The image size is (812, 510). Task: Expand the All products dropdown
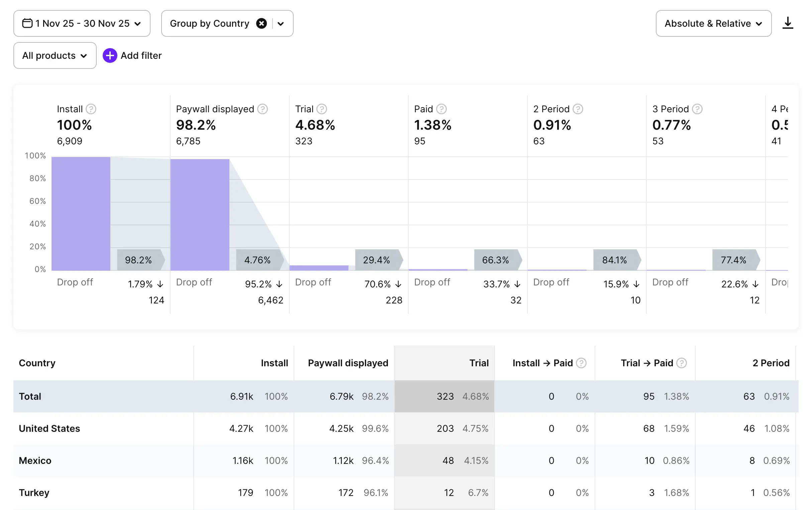pos(55,55)
